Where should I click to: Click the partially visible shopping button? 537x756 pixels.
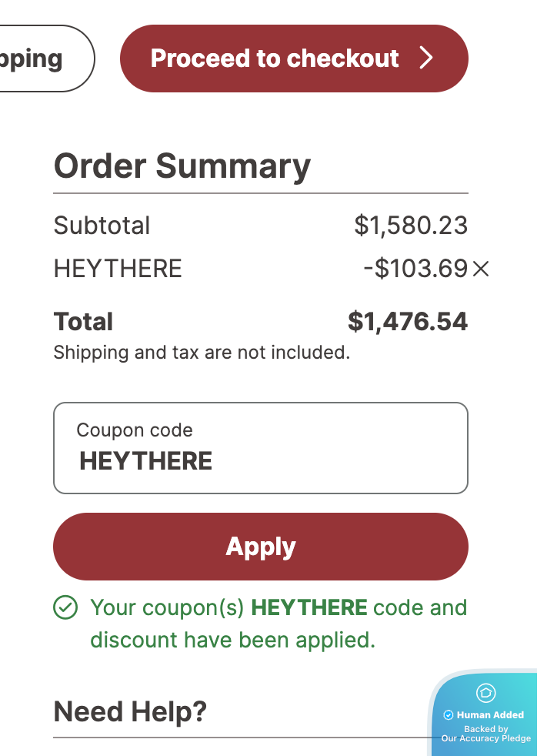[38, 59]
